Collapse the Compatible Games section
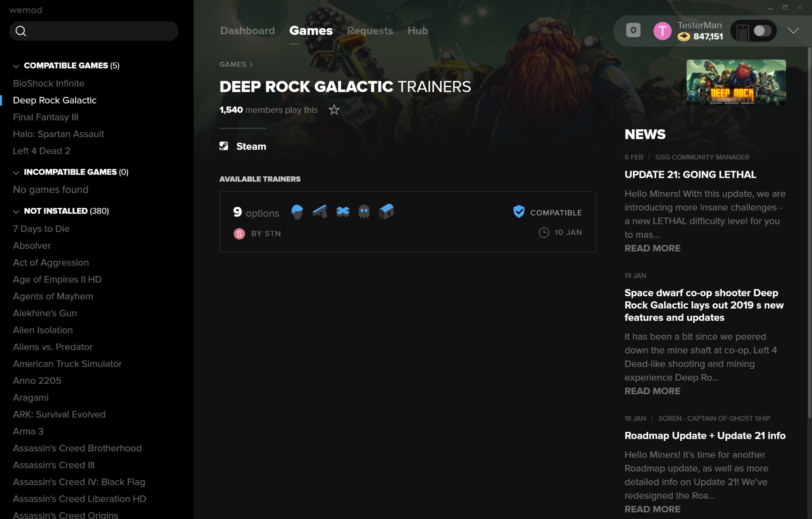 tap(16, 66)
